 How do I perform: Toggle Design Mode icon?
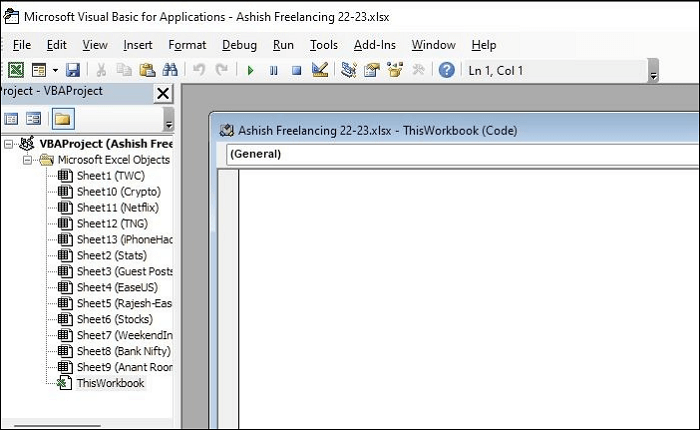click(320, 70)
